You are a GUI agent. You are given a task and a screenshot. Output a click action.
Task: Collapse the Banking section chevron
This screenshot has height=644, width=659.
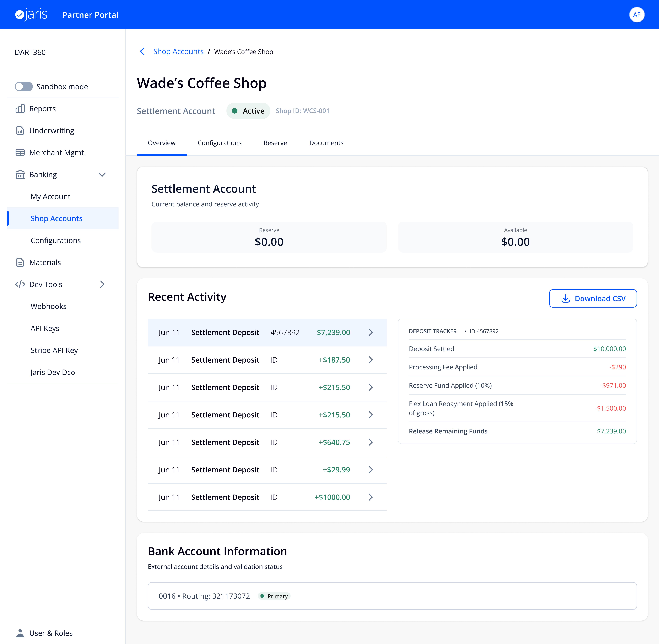(x=102, y=175)
